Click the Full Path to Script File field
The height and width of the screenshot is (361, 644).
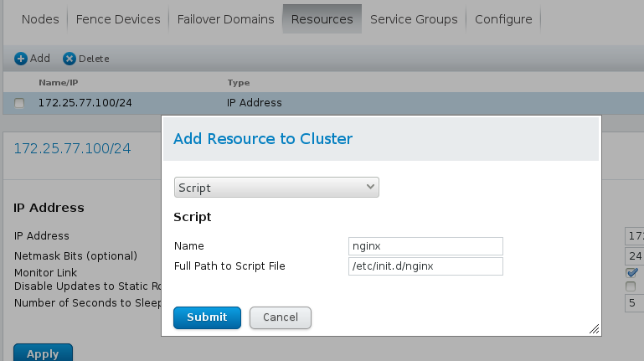coord(425,266)
